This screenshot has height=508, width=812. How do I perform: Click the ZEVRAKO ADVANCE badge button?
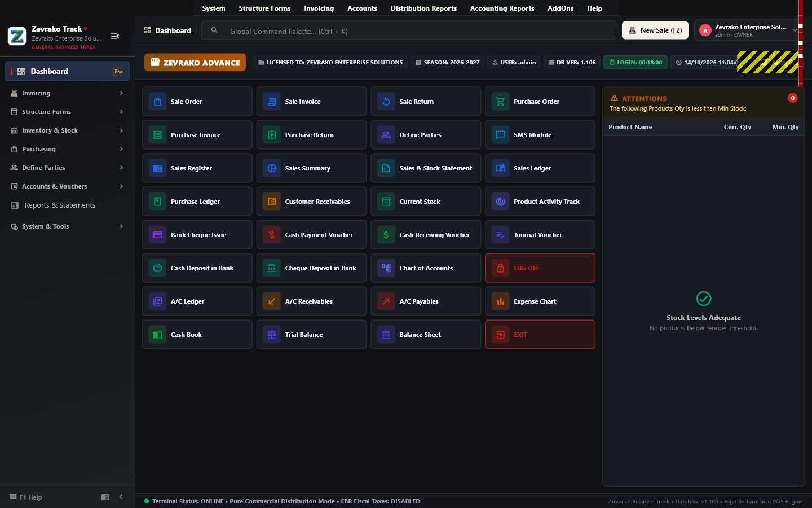(x=195, y=63)
